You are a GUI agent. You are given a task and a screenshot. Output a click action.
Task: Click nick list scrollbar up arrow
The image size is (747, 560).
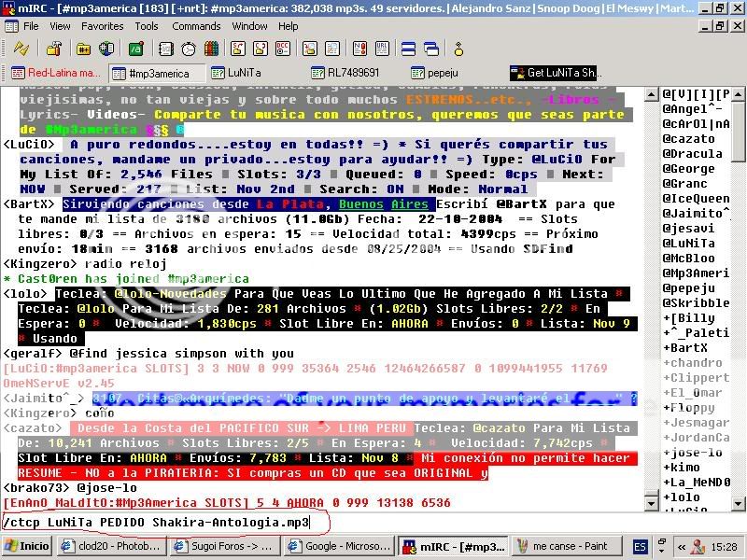click(x=738, y=94)
